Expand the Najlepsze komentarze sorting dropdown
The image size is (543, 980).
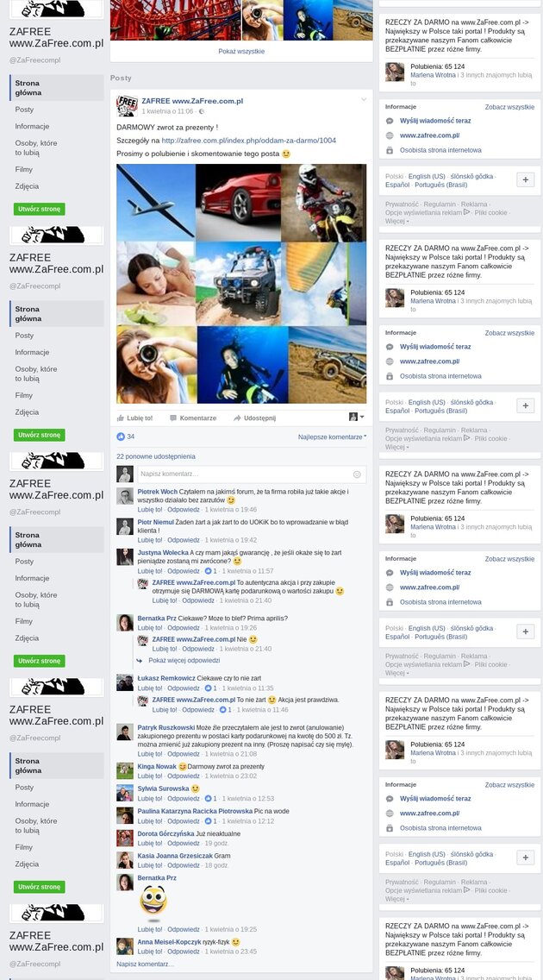point(332,437)
